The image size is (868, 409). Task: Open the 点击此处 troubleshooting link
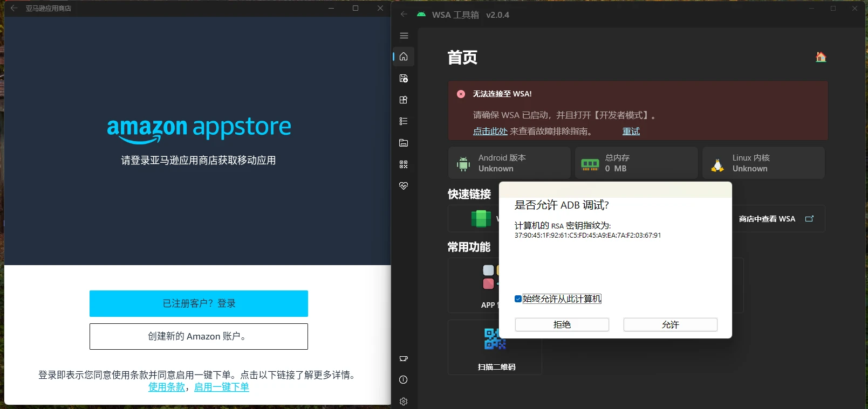(490, 131)
